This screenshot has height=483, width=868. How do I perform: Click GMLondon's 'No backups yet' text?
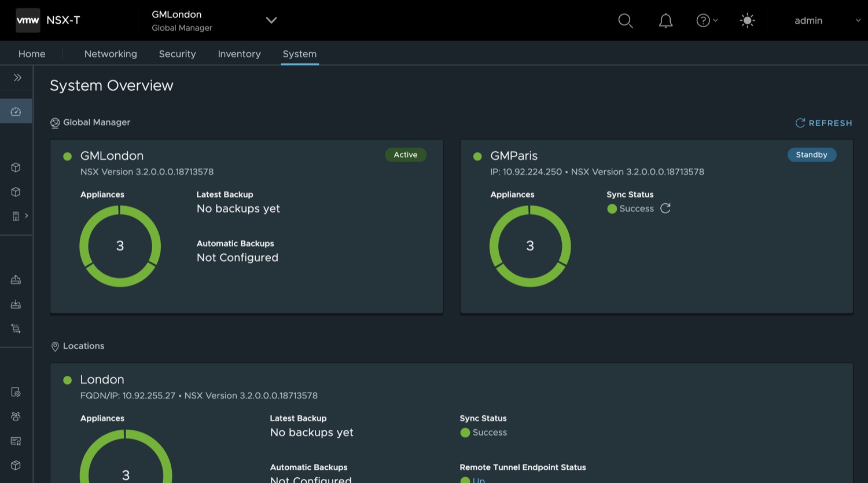238,208
